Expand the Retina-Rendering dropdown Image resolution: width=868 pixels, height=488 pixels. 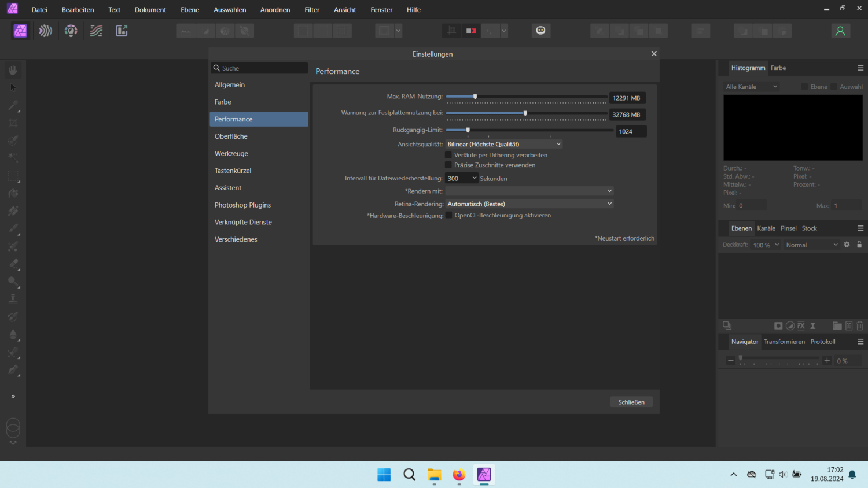click(529, 204)
